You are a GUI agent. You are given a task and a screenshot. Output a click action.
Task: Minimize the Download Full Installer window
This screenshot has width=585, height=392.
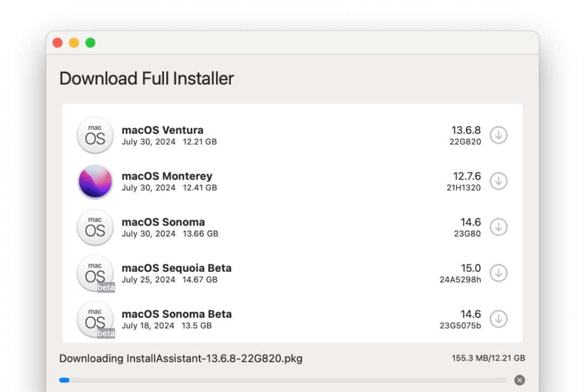point(74,42)
